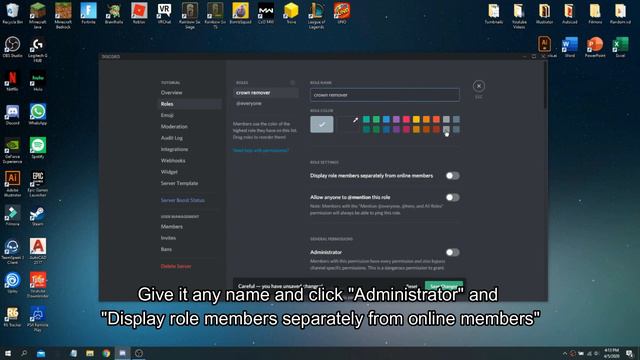The image size is (640, 360).
Task: Launch Uplay from the desktop
Action: [12, 282]
